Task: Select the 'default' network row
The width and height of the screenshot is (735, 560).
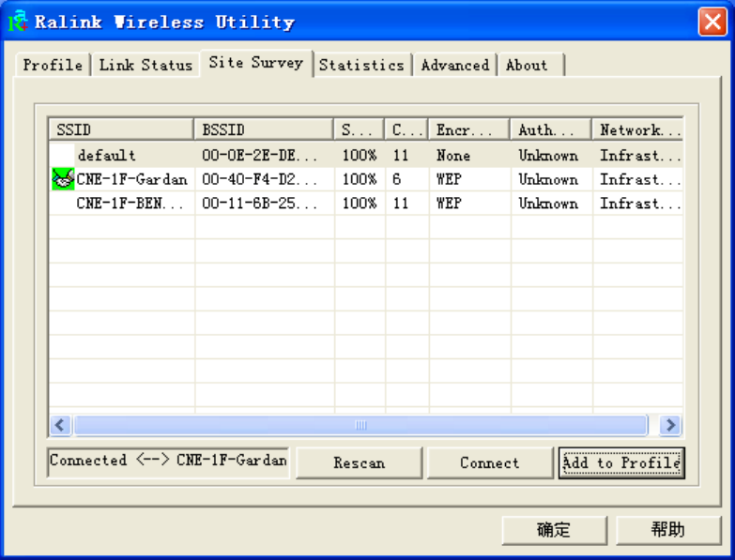Action: click(x=366, y=155)
